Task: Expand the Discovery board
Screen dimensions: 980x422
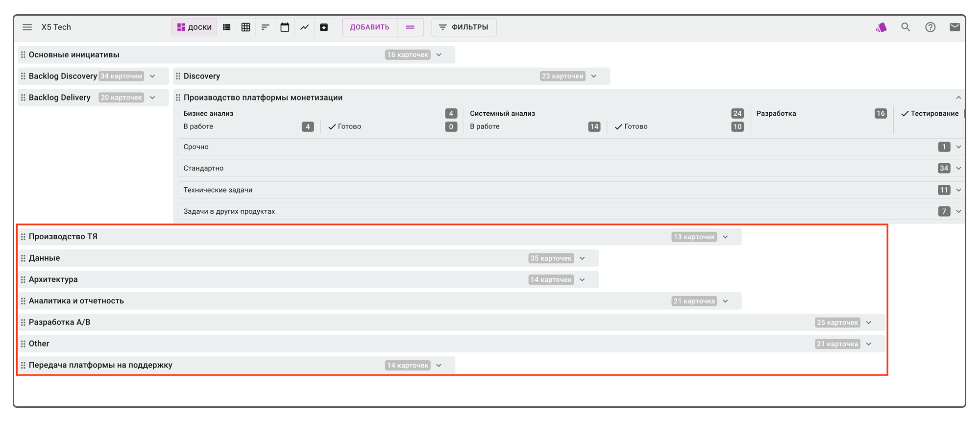Action: 594,76
